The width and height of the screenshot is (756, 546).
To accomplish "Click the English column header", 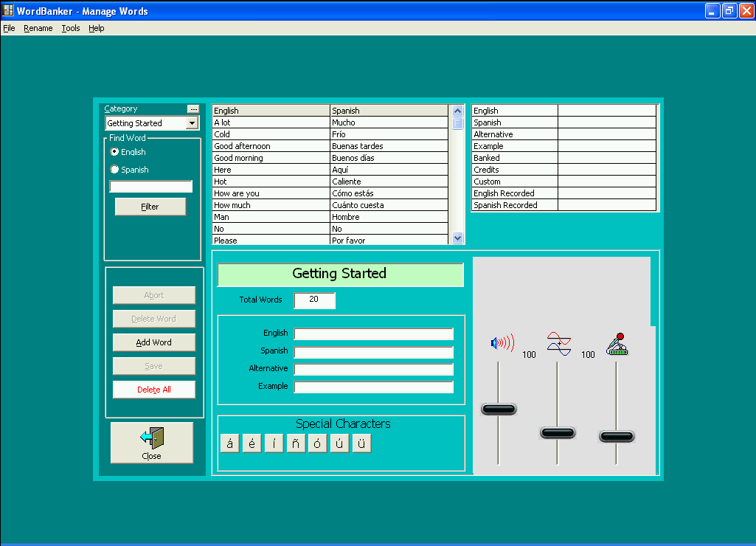I will 271,111.
